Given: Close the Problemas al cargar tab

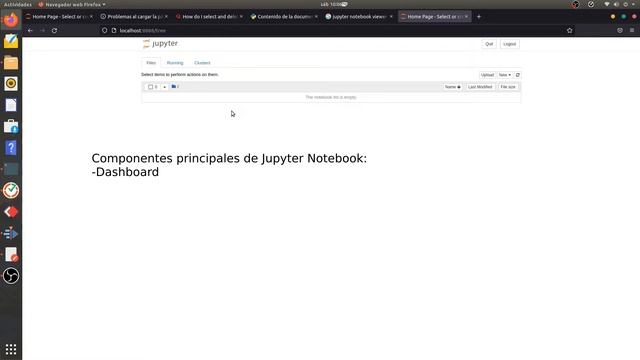Looking at the screenshot, I should [166, 17].
